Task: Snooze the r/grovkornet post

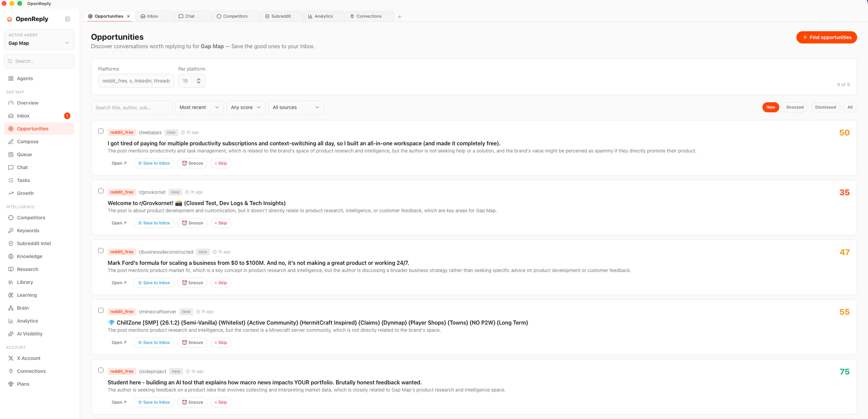Action: coord(192,223)
